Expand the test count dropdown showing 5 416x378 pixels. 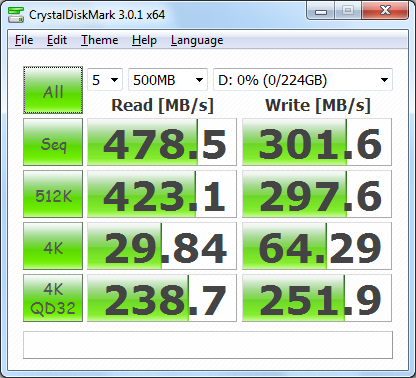click(105, 80)
